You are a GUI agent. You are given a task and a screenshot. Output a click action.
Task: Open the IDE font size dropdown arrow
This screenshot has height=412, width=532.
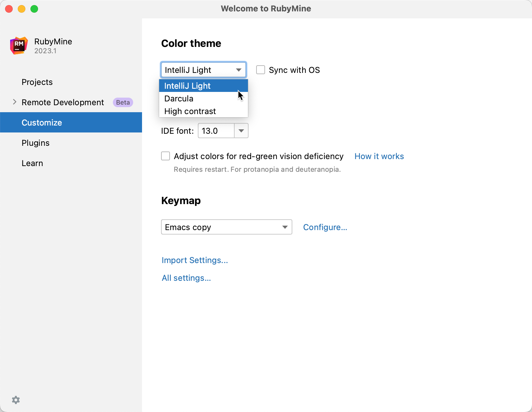pyautogui.click(x=241, y=131)
